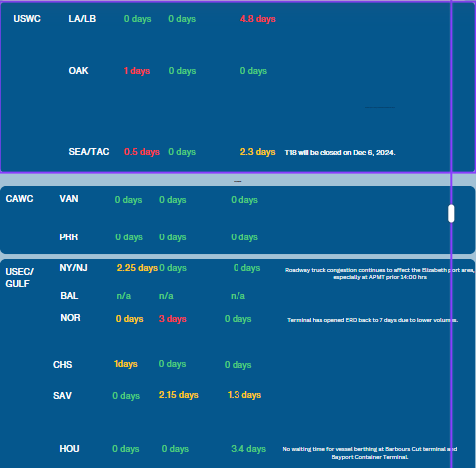This screenshot has height=468, width=476.
Task: Select the CAWC region heading
Action: click(x=19, y=199)
